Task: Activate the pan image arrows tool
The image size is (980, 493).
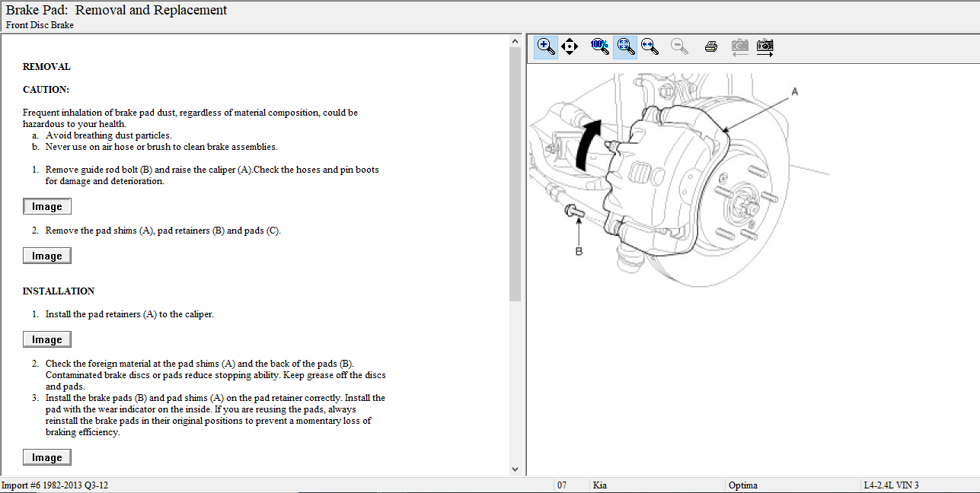Action: pos(570,47)
